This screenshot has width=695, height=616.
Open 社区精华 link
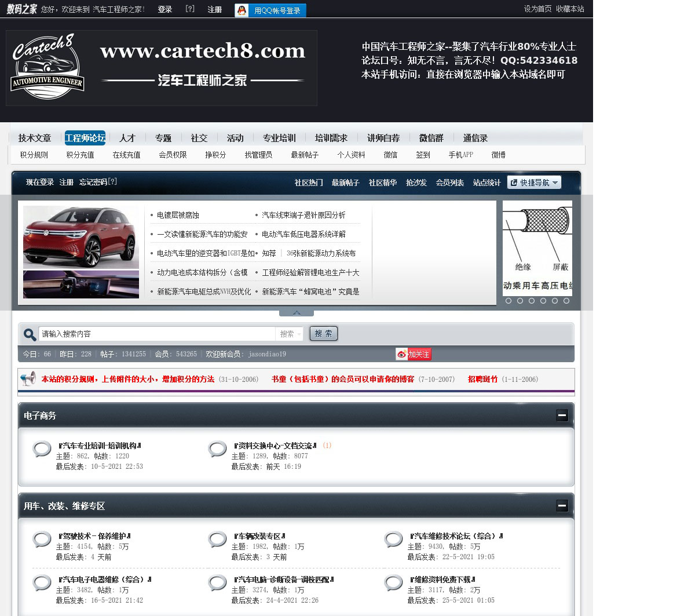383,183
